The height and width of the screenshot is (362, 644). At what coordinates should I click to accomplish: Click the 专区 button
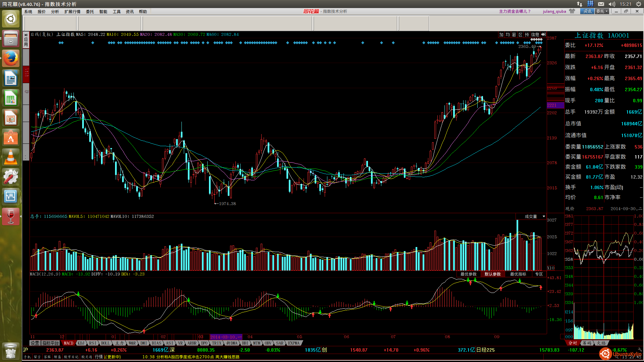[x=539, y=274]
